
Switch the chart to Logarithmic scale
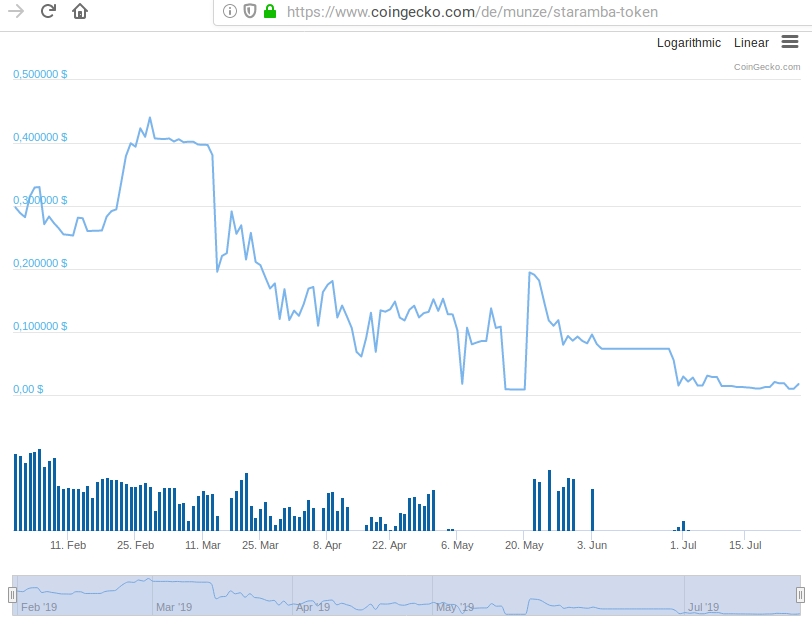click(689, 43)
